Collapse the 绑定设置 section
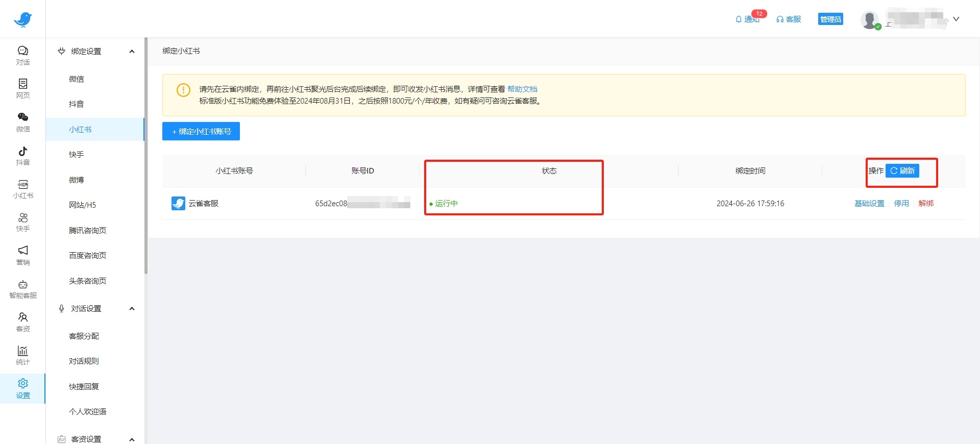 [x=132, y=52]
